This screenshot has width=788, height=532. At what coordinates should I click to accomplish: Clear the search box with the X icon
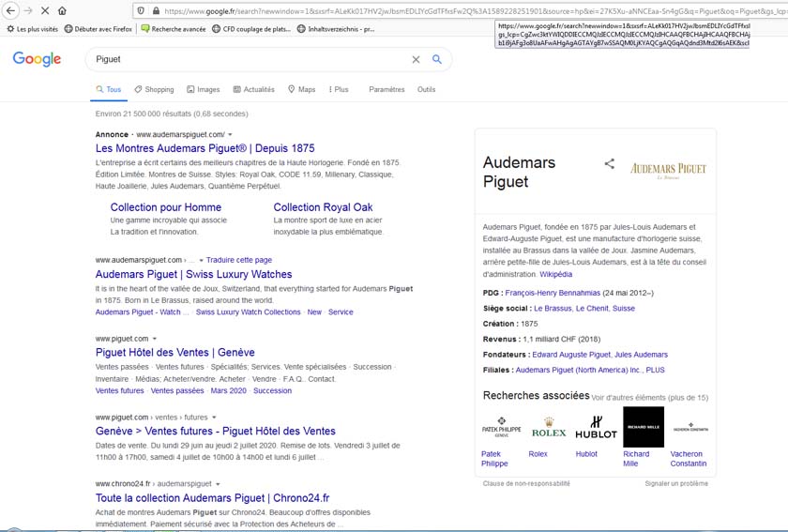[417, 59]
